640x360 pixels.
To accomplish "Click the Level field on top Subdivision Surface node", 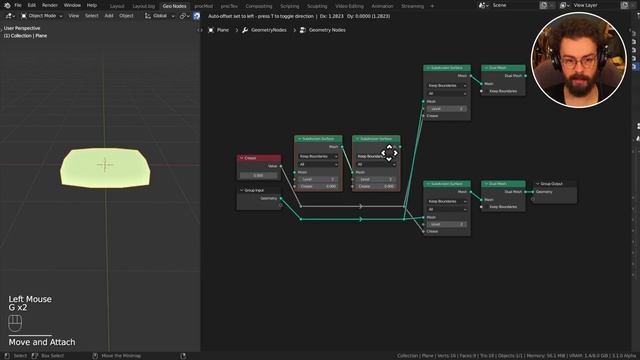I will point(447,109).
